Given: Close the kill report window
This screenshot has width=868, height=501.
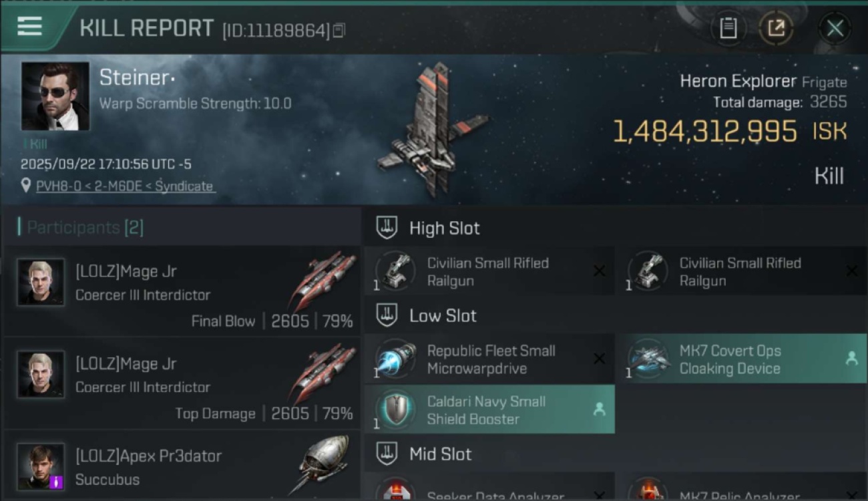Looking at the screenshot, I should (835, 28).
